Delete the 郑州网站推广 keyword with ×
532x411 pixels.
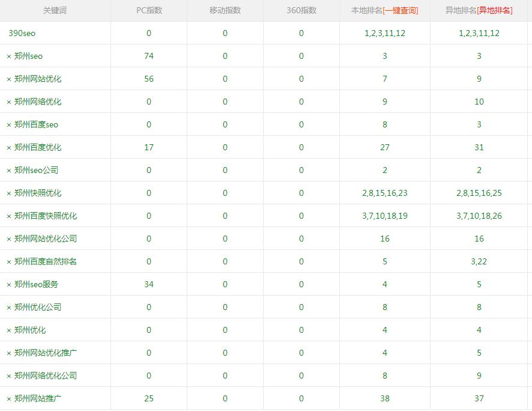[9, 399]
